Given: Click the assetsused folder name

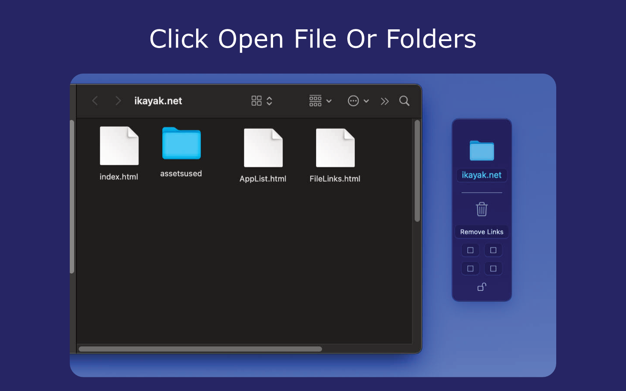Looking at the screenshot, I should pos(181,174).
